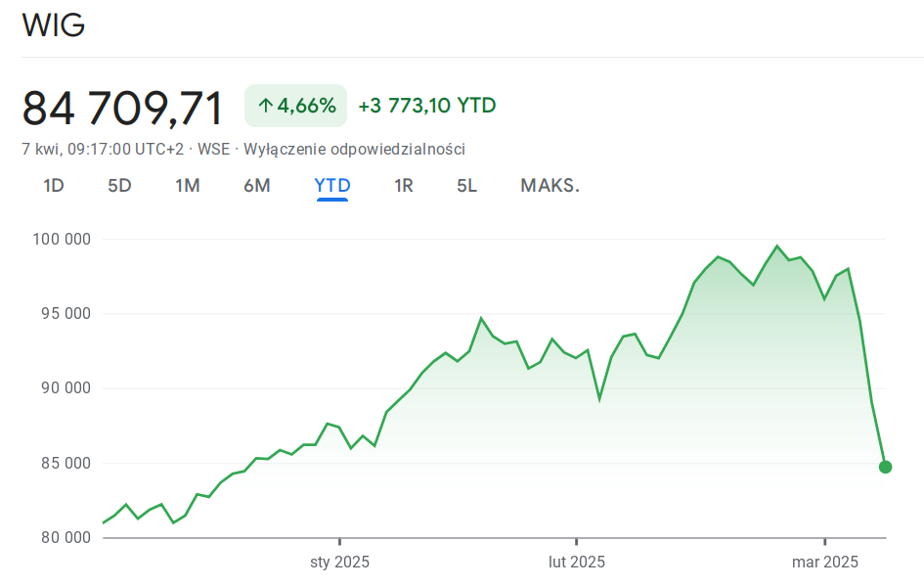Viewport: 924px width, 587px height.
Task: Click the 4,66% percentage change badge
Action: [295, 106]
